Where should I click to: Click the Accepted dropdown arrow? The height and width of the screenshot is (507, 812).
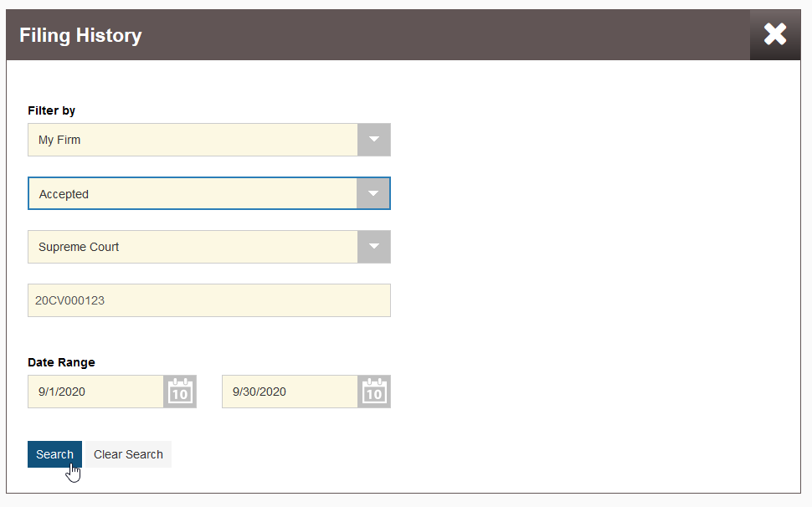coord(374,193)
